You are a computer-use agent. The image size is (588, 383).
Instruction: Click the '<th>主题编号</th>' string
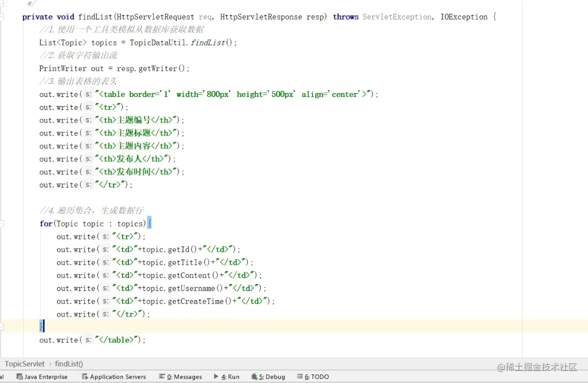[x=136, y=120]
